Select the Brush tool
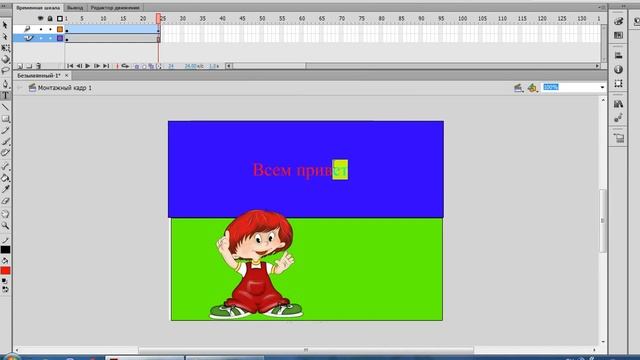Viewport: 640px width, 360px height. pos(5,142)
